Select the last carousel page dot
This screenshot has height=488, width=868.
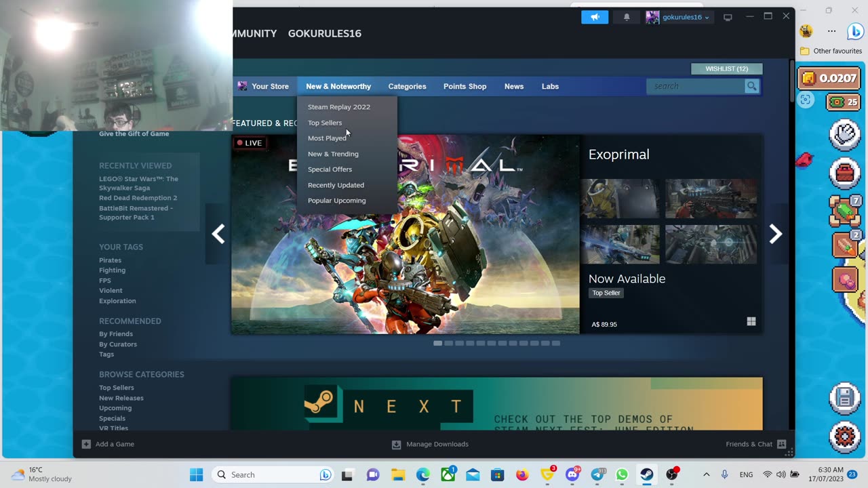[556, 344]
